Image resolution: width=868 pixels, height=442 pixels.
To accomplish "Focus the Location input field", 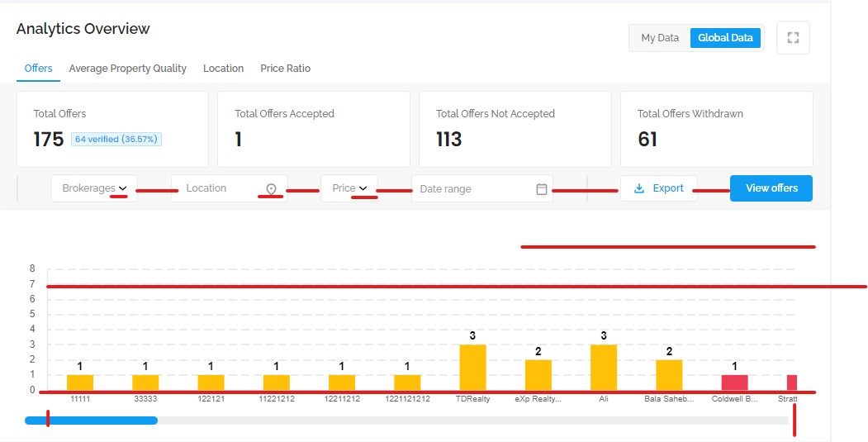I will click(x=229, y=188).
